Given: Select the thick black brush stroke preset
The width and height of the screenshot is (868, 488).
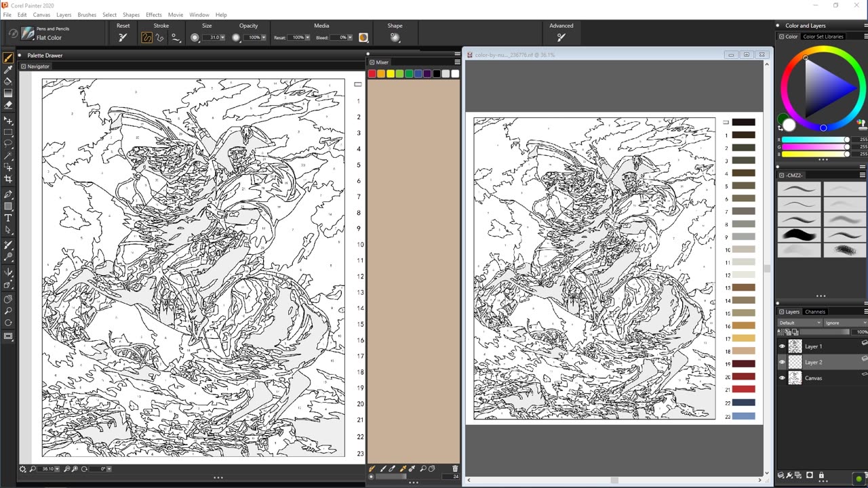Looking at the screenshot, I should coord(799,235).
